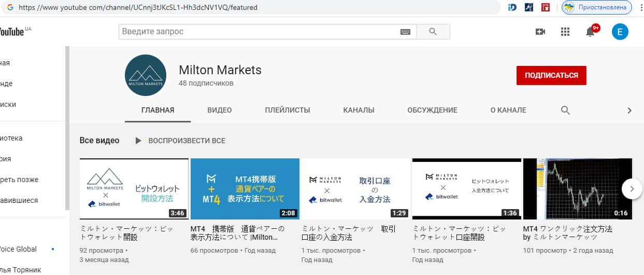Screen dimensions: 644x275
Task: Open the КАНАЛЫ tab
Action: tap(359, 110)
